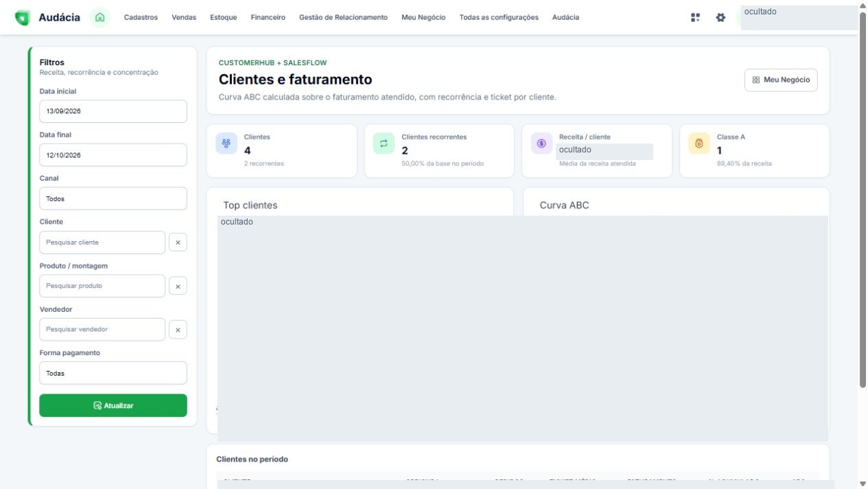Image resolution: width=868 pixels, height=489 pixels.
Task: Focus the Pesquisar cliente field
Action: click(102, 242)
